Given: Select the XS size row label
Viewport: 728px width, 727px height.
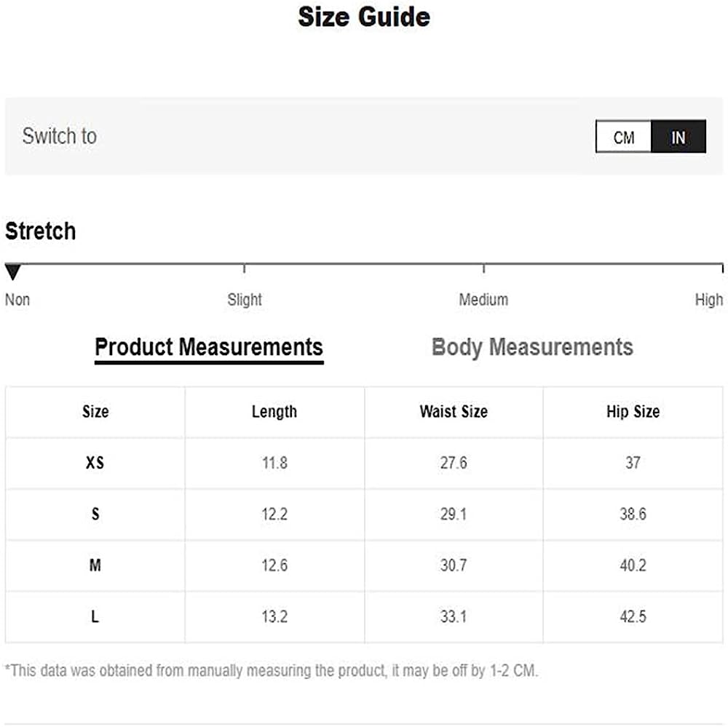Looking at the screenshot, I should click(95, 463).
